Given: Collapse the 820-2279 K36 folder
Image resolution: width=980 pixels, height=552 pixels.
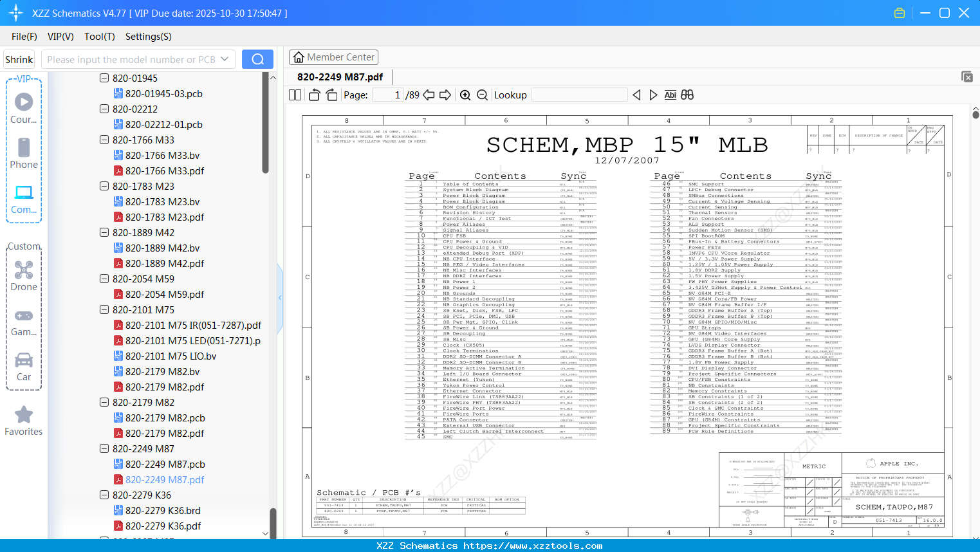Looking at the screenshot, I should (x=104, y=495).
